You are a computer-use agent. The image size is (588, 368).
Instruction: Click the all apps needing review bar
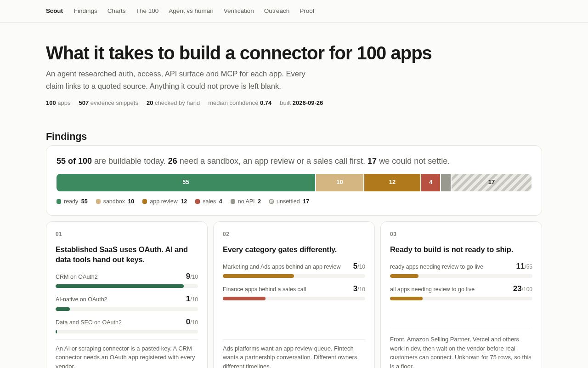(x=461, y=299)
